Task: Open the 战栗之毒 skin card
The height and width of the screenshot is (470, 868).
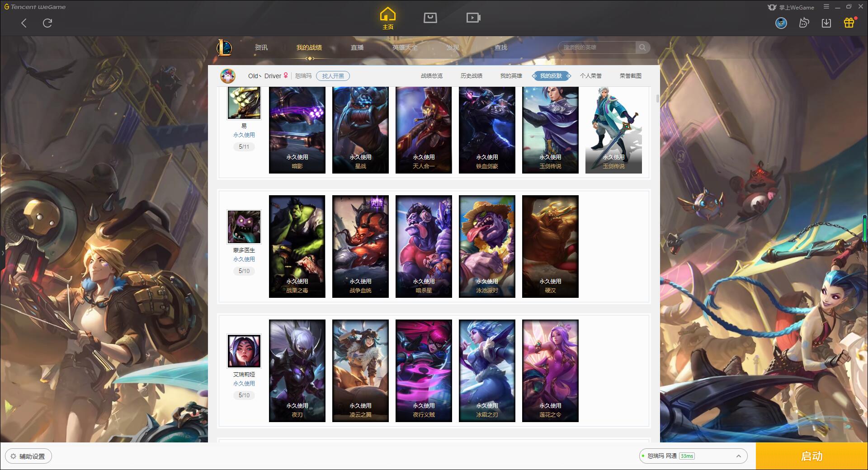Action: coord(297,247)
